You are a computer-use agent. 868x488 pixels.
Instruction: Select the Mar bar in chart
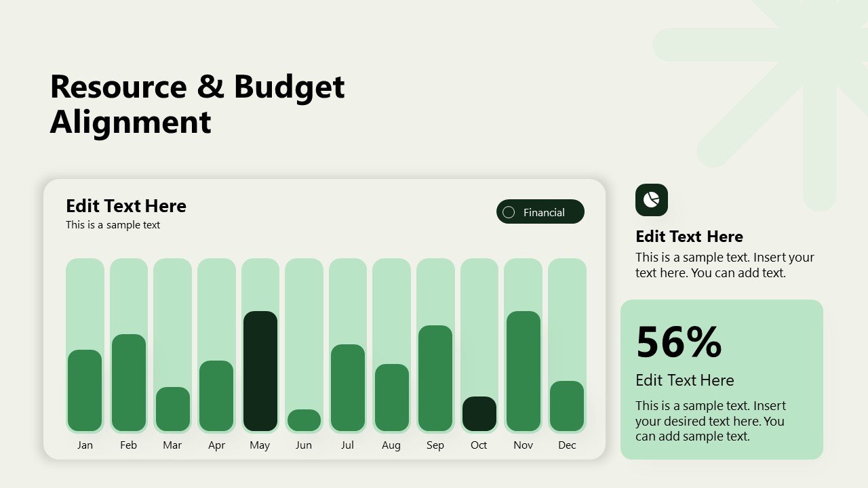172,409
